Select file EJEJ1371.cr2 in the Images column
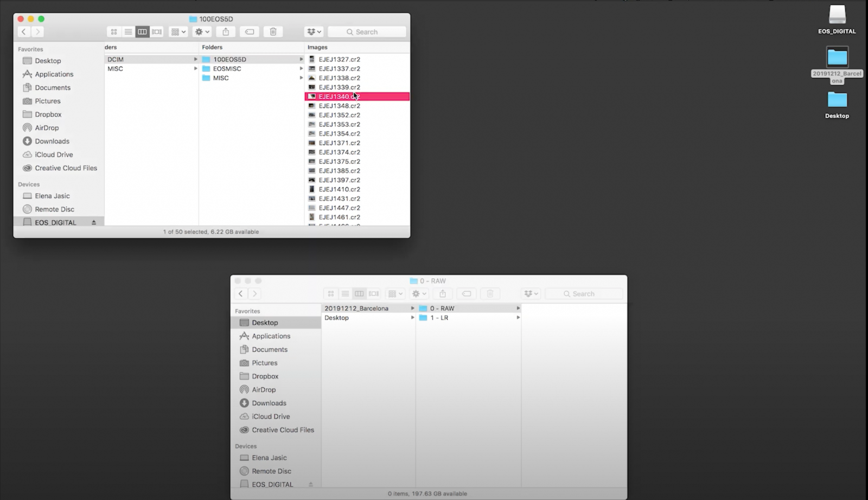The width and height of the screenshot is (868, 500). tap(339, 143)
